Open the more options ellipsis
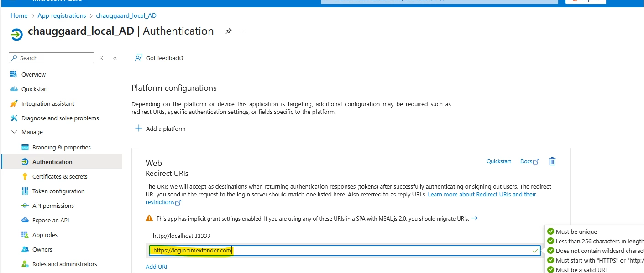Image resolution: width=644 pixels, height=273 pixels. coord(243,31)
